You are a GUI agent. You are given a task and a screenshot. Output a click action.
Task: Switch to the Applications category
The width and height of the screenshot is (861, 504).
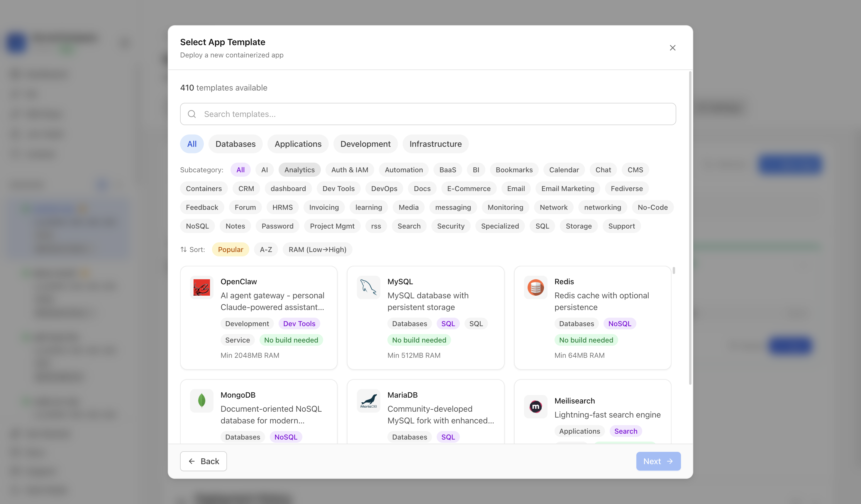pos(298,144)
